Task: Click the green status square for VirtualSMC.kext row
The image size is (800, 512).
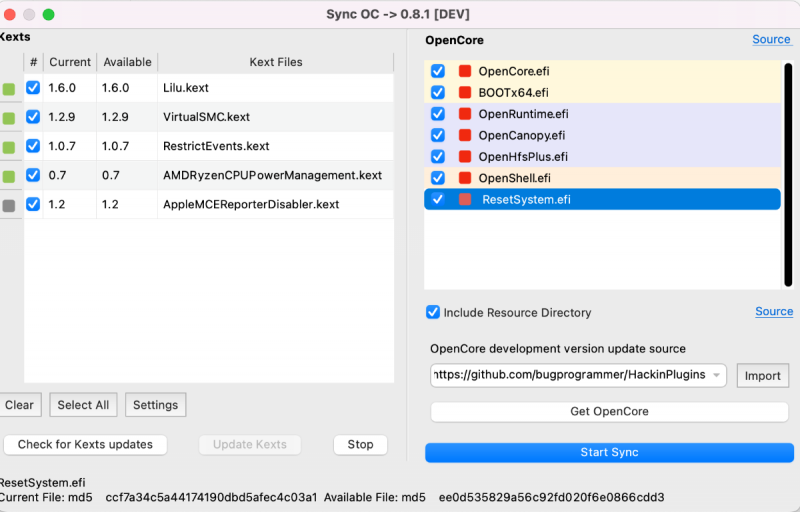Action: pos(9,118)
